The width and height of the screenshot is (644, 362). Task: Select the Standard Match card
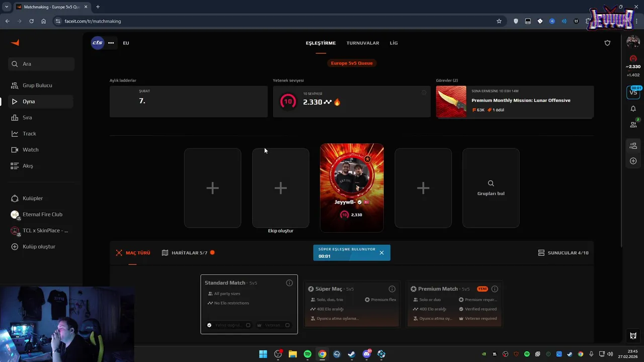pos(249,304)
